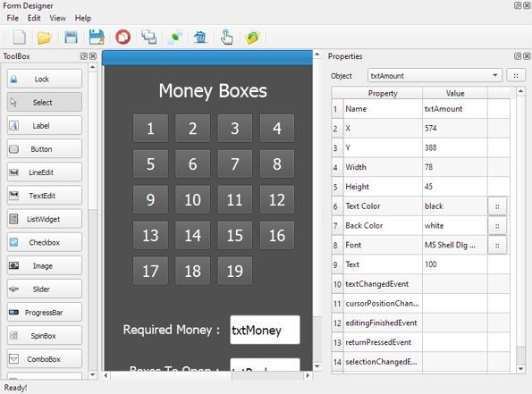Viewport: 532px width, 394px height.
Task: Click the red circular stop icon
Action: pos(122,37)
